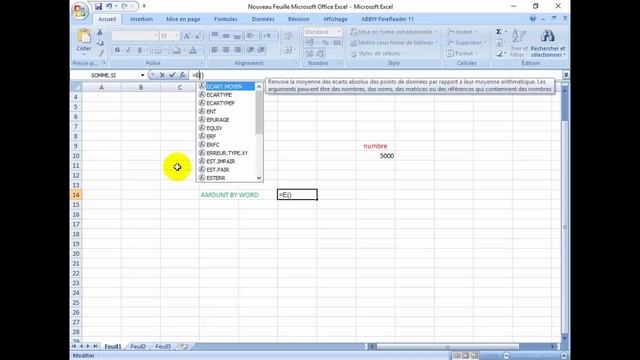Switch to Mise en page tab
640x360 pixels.
click(x=183, y=19)
